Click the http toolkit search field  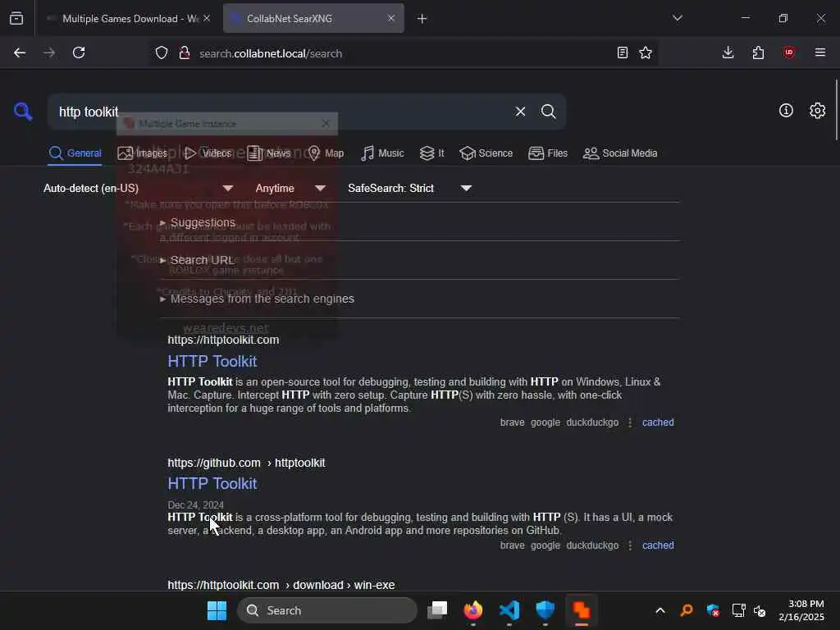(x=281, y=112)
